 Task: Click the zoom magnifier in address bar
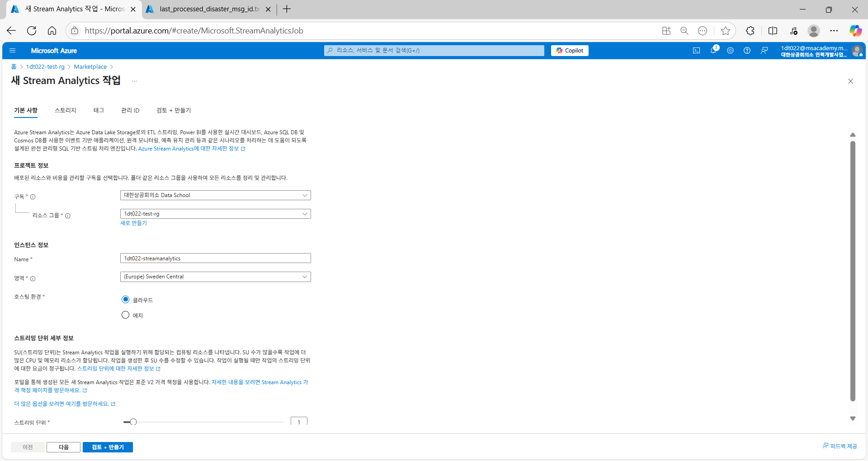click(684, 31)
